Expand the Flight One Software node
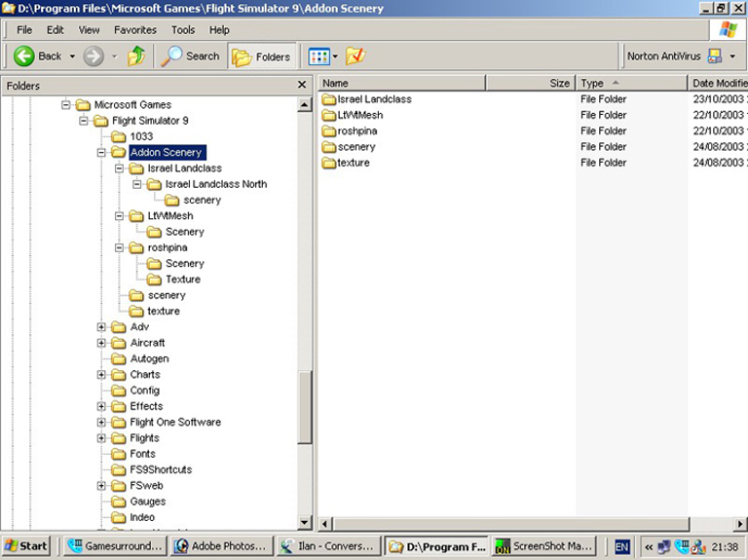 (x=101, y=422)
